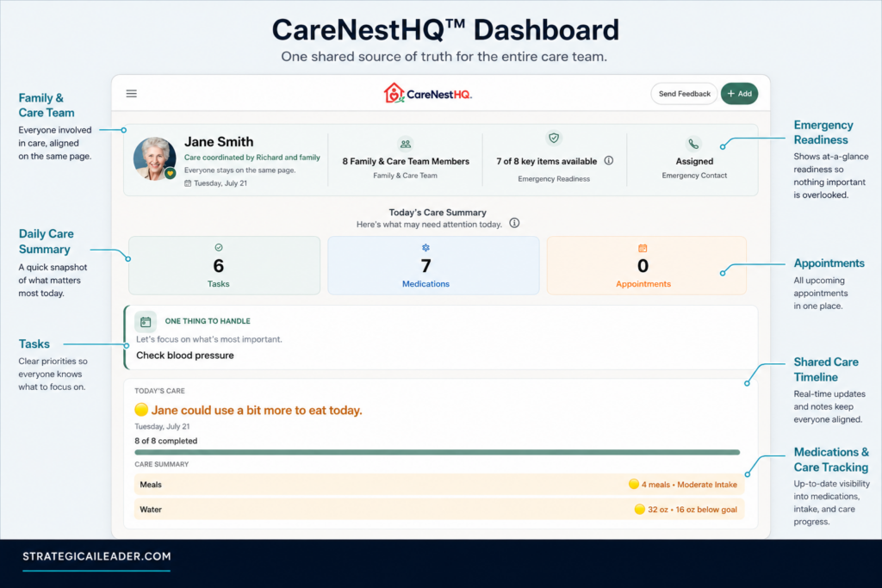This screenshot has width=882, height=588.
Task: Click the Family & Care Team people icon
Action: point(405,145)
